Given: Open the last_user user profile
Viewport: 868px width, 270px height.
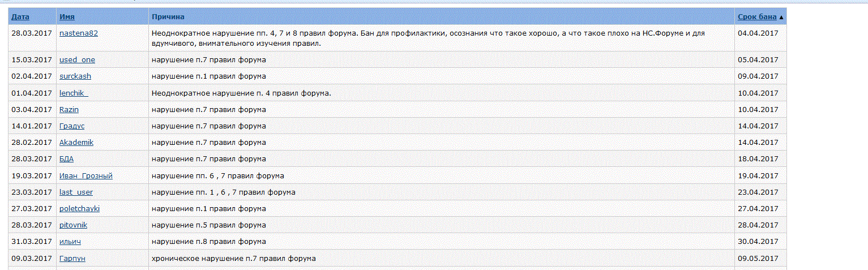Looking at the screenshot, I should pyautogui.click(x=76, y=192).
